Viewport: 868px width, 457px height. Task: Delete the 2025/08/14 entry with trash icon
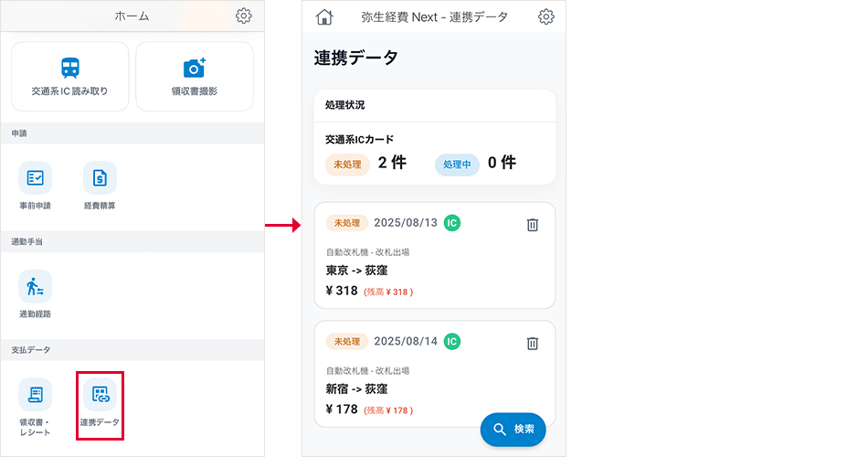pos(533,344)
